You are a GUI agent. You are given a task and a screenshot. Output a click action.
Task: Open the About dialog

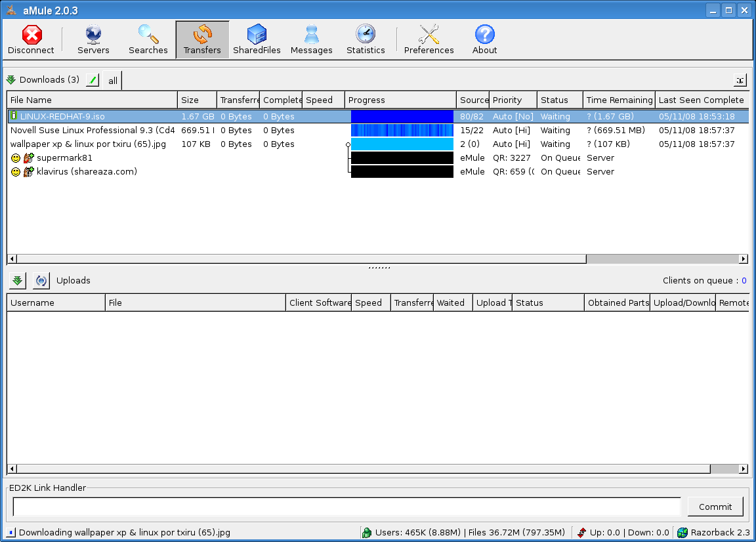pyautogui.click(x=484, y=39)
